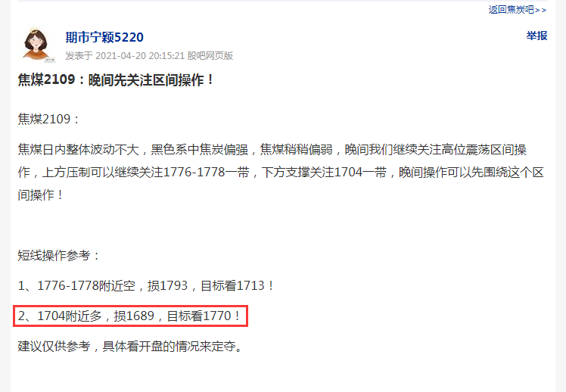Image resolution: width=566 pixels, height=392 pixels.
Task: Open the 返回焦炭吧>> link
Action: point(518,10)
